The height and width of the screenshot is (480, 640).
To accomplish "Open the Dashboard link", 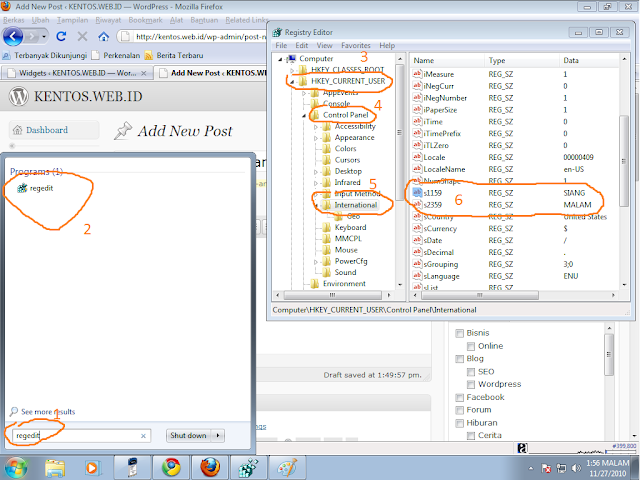I will [47, 130].
